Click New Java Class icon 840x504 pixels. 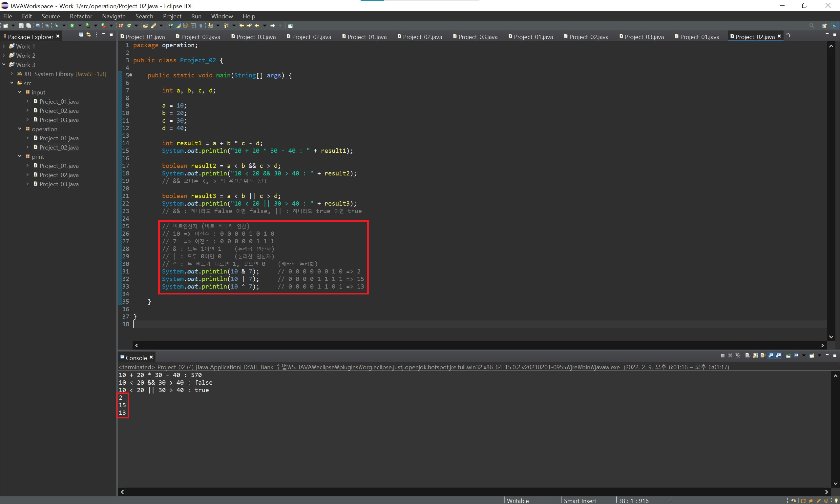(x=129, y=26)
